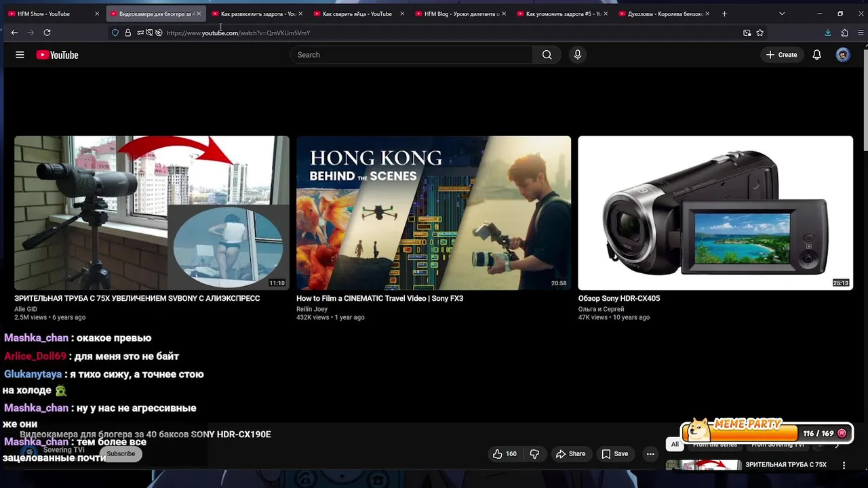Click the magnifier search button

[547, 55]
